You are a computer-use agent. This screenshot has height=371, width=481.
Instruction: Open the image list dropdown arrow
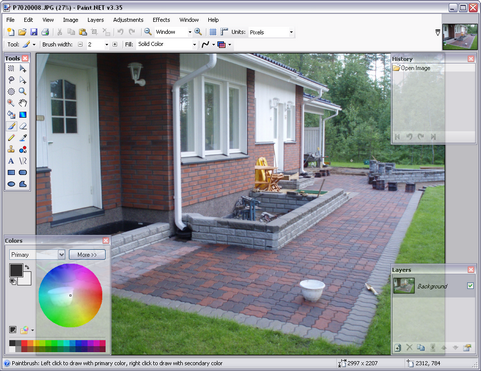[x=438, y=32]
